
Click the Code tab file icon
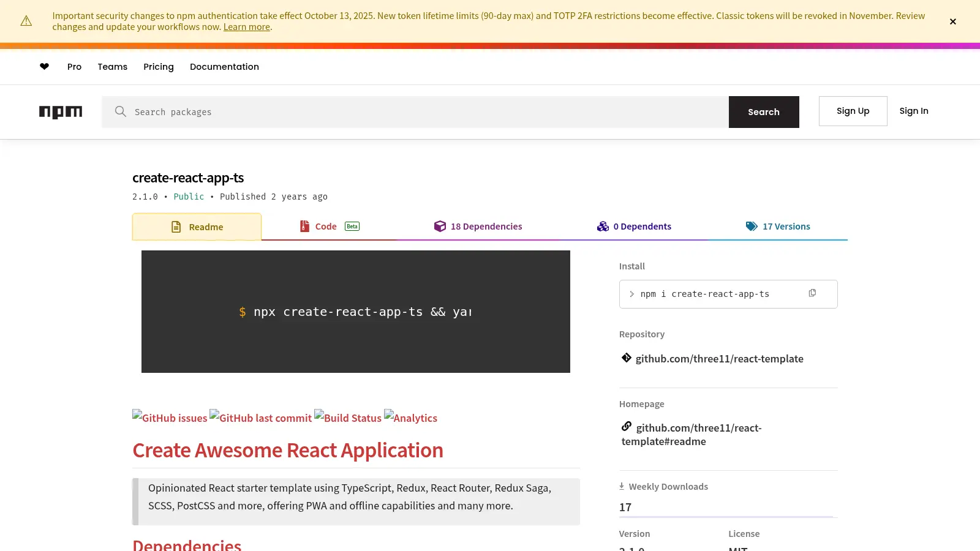click(304, 227)
